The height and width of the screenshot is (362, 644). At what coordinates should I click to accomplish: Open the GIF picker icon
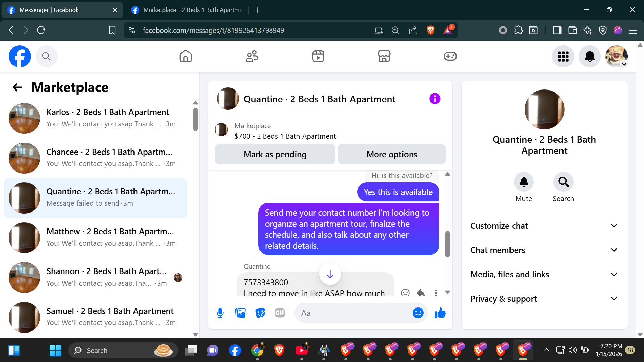(280, 313)
